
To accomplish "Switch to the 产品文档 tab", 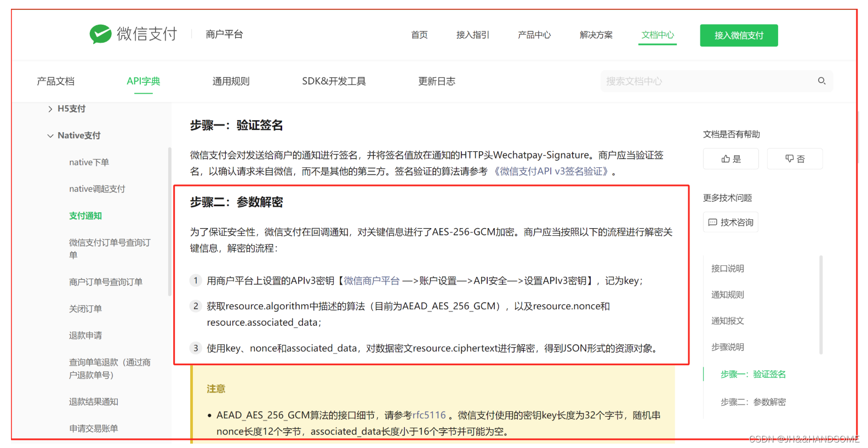I will [55, 82].
